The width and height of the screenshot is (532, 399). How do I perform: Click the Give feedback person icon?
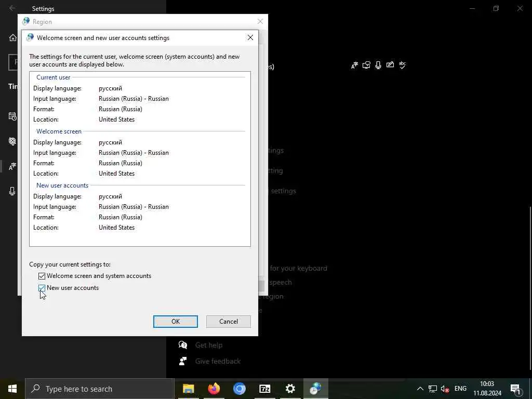(x=183, y=362)
